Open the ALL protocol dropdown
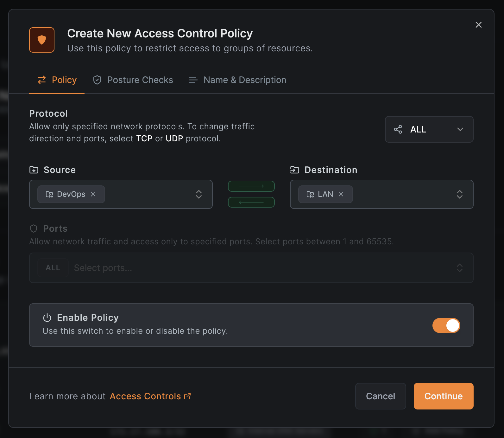Screen dimensions: 504x438 point(429,129)
